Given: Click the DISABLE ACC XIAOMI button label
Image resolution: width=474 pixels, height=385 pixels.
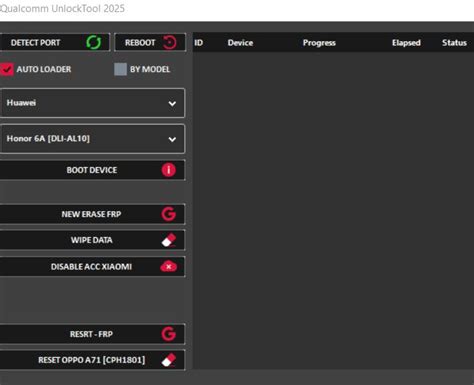Looking at the screenshot, I should 91,267.
